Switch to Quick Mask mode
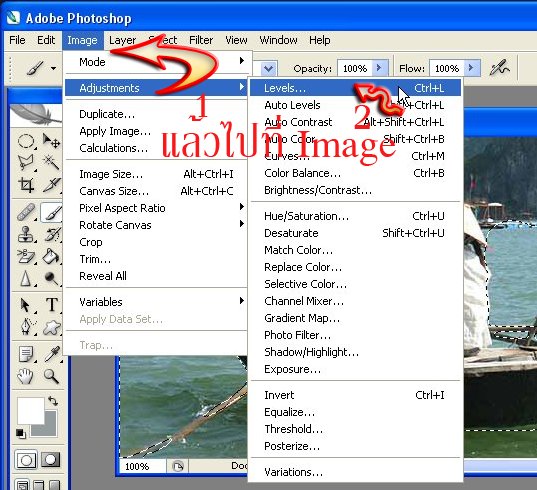This screenshot has width=537, height=490. 51,460
